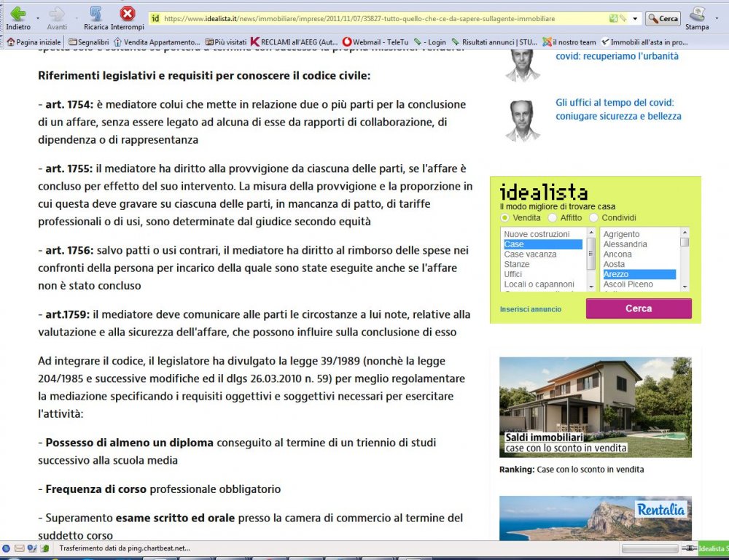Open 'covid: recuperiamo l'urbanità' article link

click(617, 56)
